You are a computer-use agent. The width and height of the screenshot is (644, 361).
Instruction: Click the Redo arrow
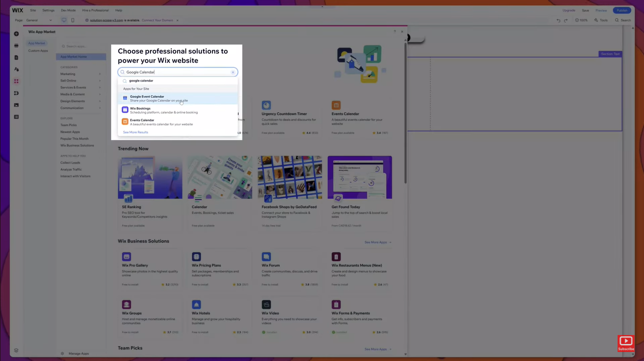566,20
